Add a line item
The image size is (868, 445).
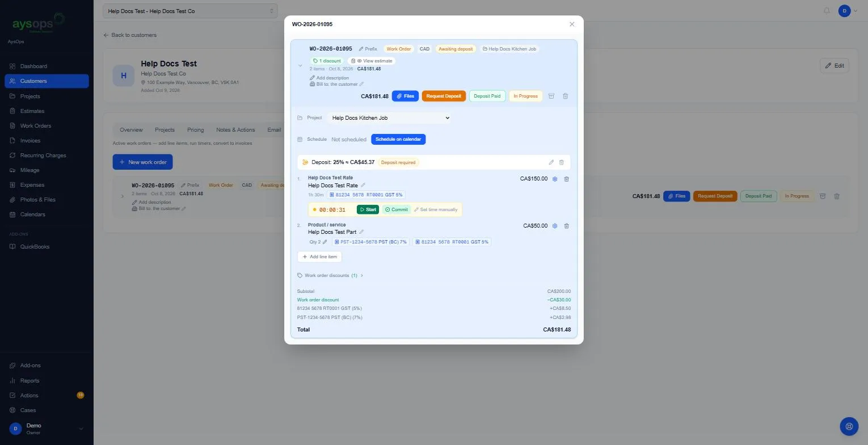pos(319,257)
